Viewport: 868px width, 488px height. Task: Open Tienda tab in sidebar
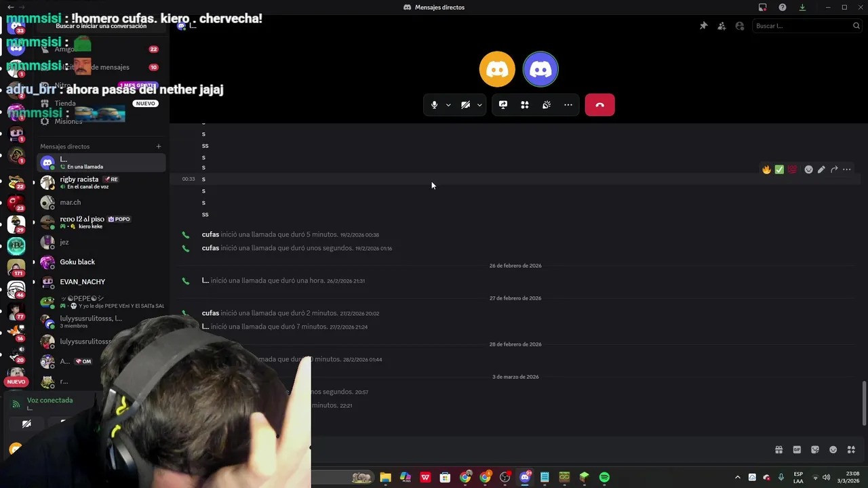point(101,104)
